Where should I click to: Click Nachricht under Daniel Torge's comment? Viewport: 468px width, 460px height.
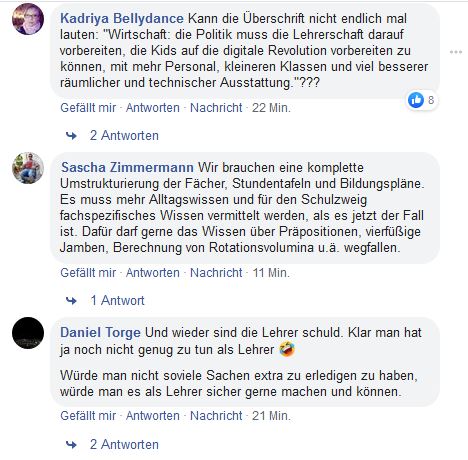(216, 416)
